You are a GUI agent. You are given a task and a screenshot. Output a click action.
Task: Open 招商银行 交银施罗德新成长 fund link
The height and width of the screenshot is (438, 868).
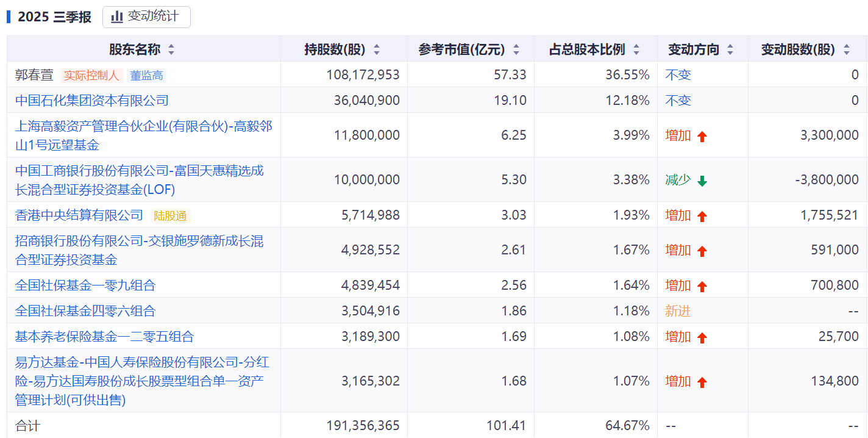tap(139, 250)
